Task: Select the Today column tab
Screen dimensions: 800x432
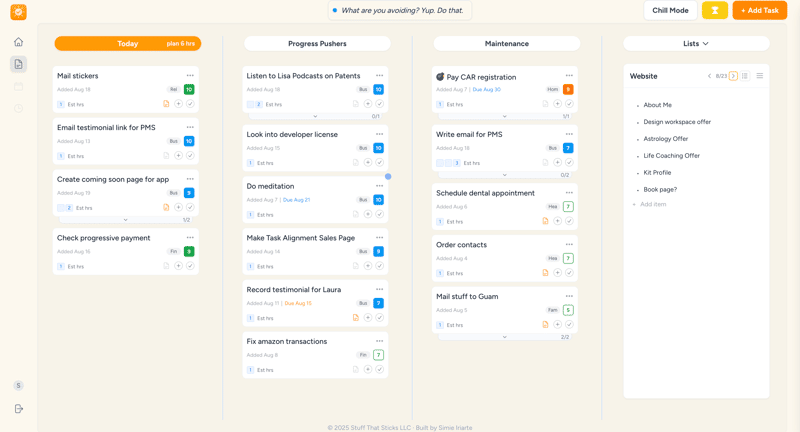Action: click(127, 44)
